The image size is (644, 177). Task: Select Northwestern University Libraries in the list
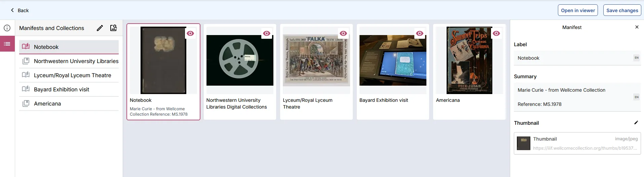[x=76, y=61]
